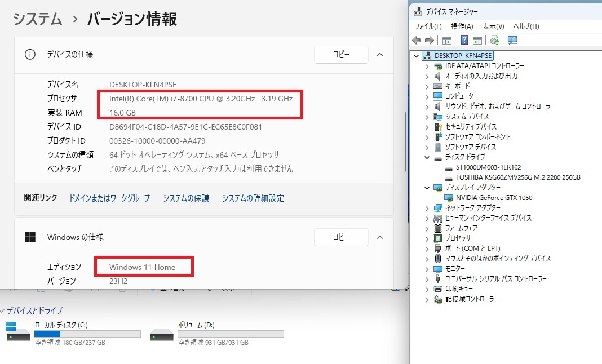Click the settings page vertical scrollbar
This screenshot has width=602, height=364.
pyautogui.click(x=405, y=142)
